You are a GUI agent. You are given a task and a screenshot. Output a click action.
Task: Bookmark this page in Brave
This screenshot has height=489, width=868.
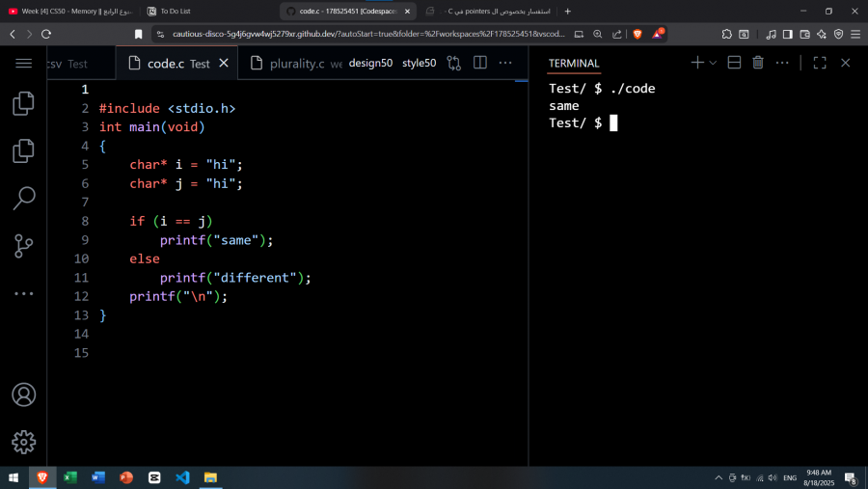(138, 35)
